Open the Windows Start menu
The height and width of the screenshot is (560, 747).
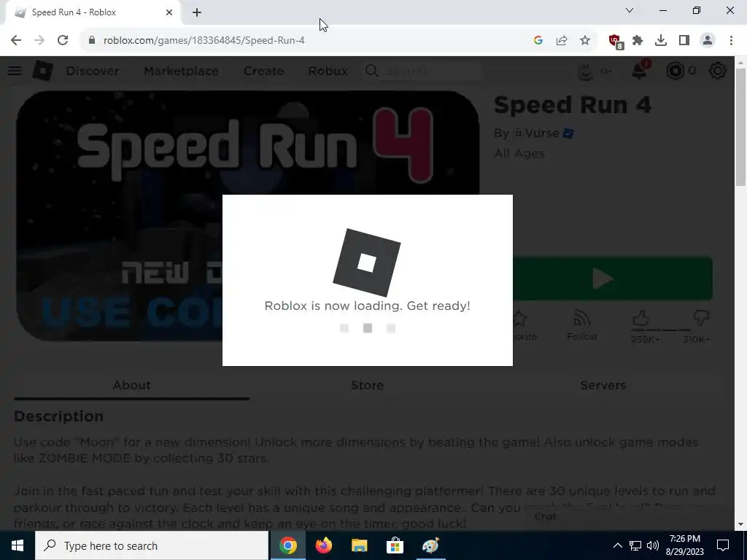18,545
